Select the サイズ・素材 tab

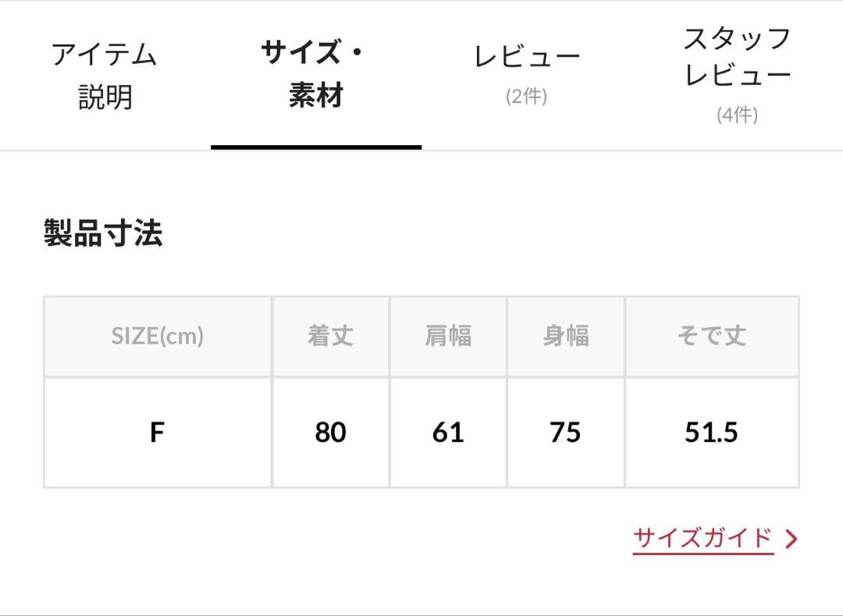(316, 76)
